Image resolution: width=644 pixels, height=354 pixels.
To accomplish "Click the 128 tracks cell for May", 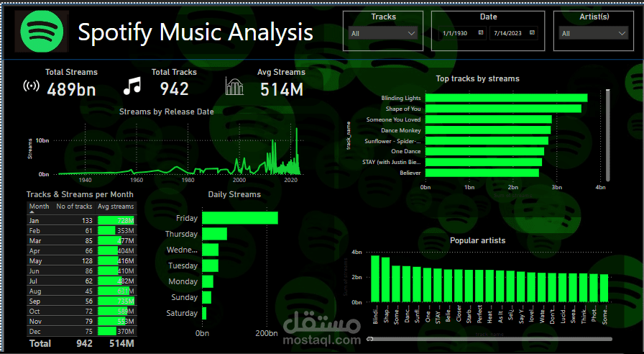I will (87, 261).
